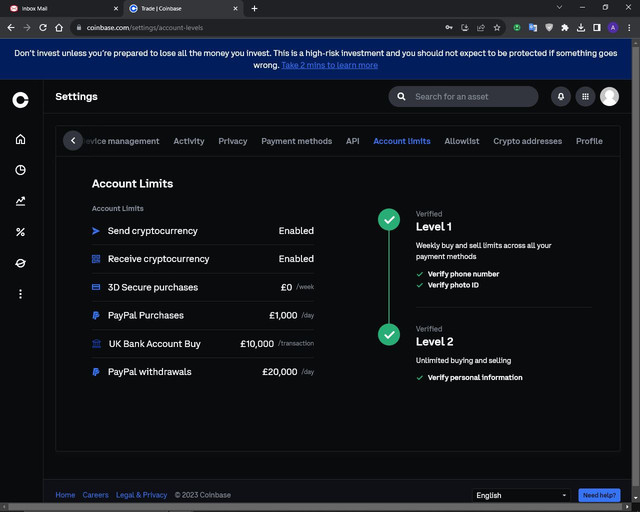This screenshot has width=640, height=512.
Task: Click the notifications bell icon
Action: point(561,97)
